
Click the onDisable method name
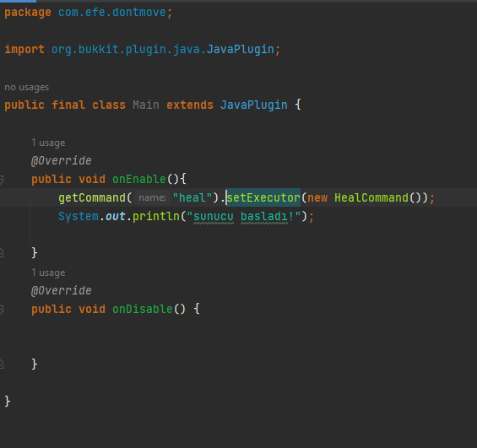pos(143,310)
